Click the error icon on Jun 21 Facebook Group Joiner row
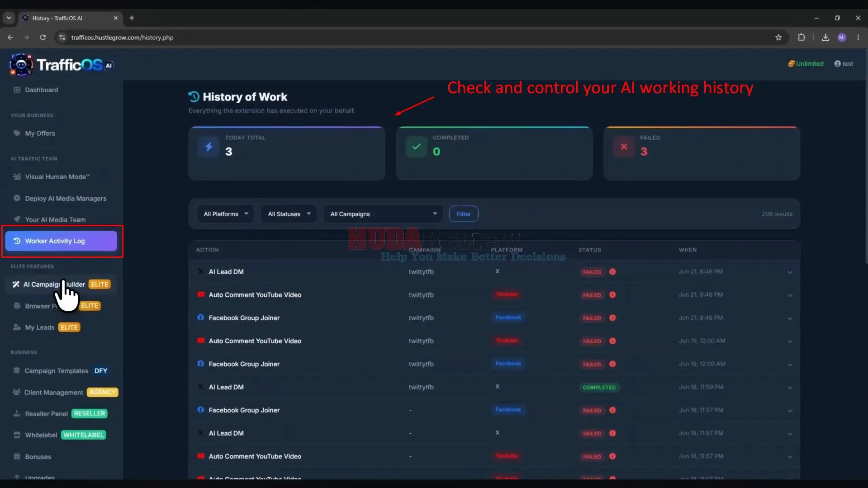Screen dimensions: 868x488 pyautogui.click(x=612, y=317)
